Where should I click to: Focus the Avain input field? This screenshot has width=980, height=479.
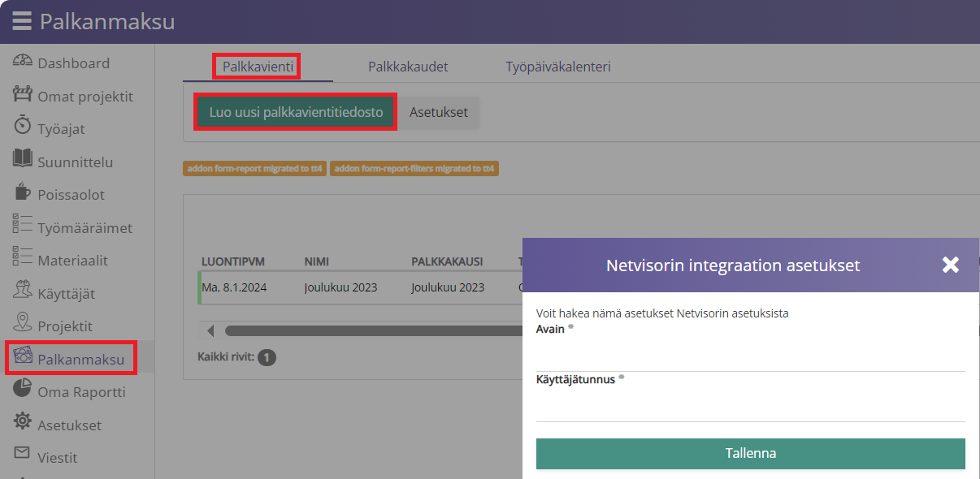751,355
